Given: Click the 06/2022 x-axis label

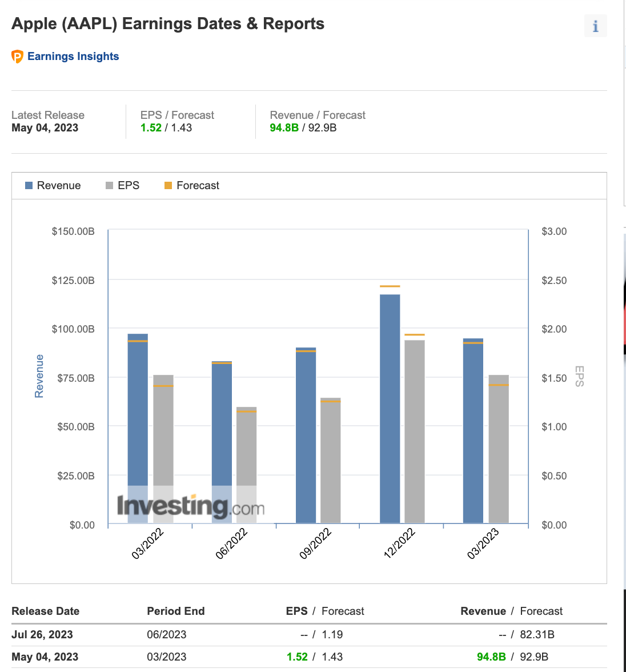Looking at the screenshot, I should pos(231,543).
